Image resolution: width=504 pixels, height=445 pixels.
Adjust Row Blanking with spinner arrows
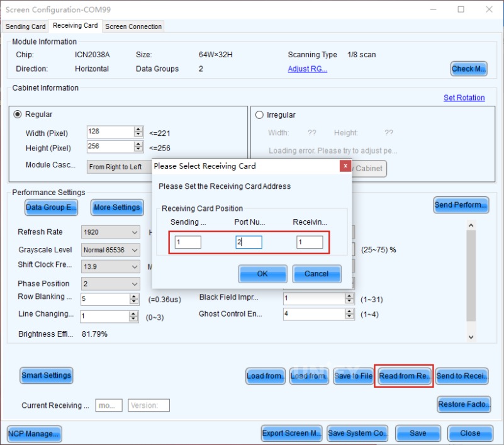click(134, 299)
